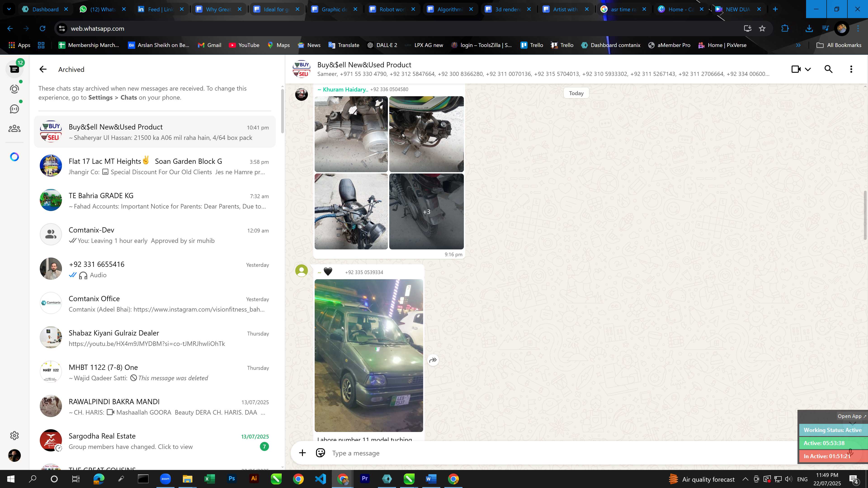The height and width of the screenshot is (488, 868).
Task: Open Chrome downloads icon
Action: (809, 29)
